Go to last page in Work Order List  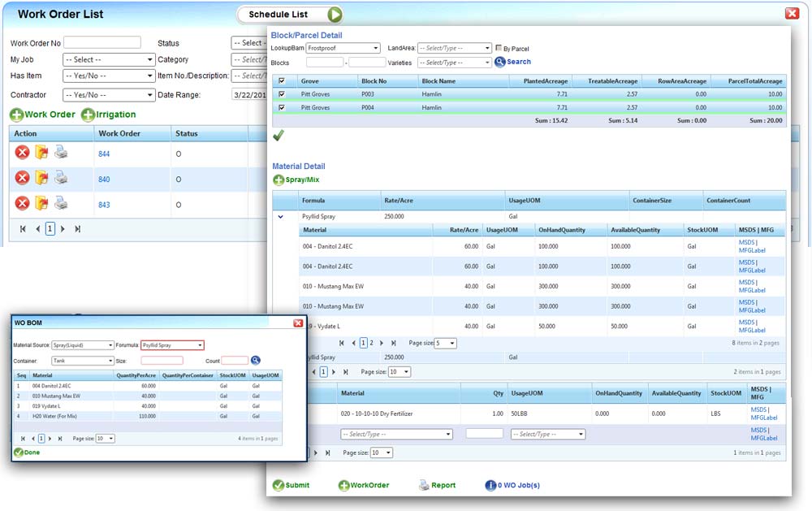(78, 228)
